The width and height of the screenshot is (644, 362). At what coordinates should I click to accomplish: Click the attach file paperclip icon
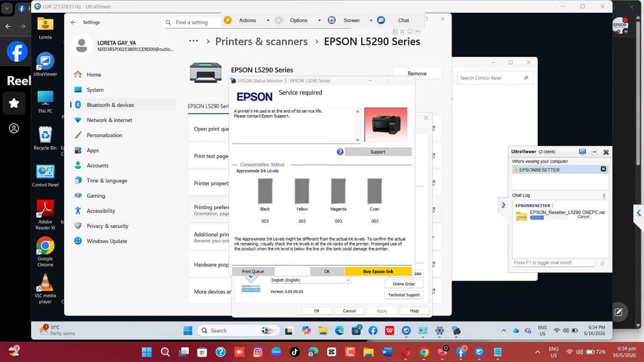(x=602, y=263)
